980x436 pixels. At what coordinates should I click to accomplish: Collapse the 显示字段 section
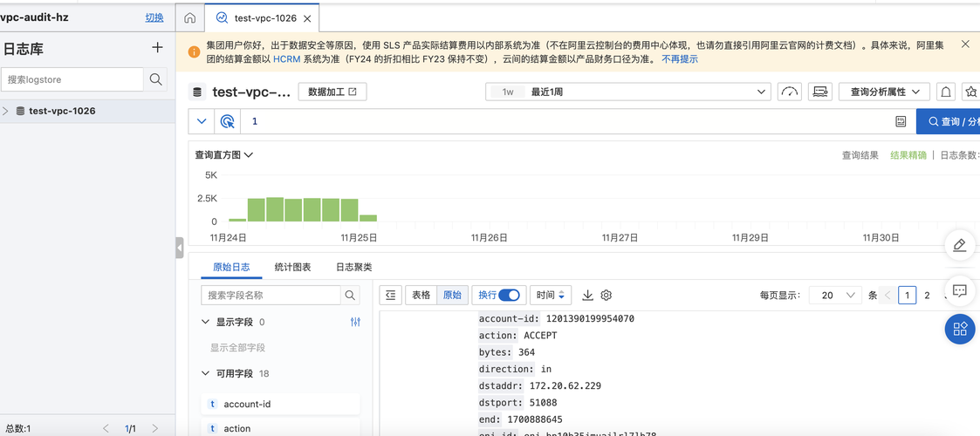pos(206,323)
